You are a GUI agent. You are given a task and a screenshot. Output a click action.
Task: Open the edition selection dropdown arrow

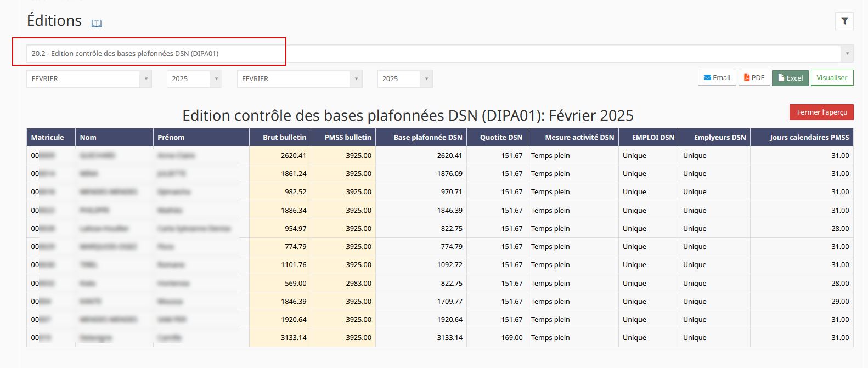pyautogui.click(x=847, y=53)
